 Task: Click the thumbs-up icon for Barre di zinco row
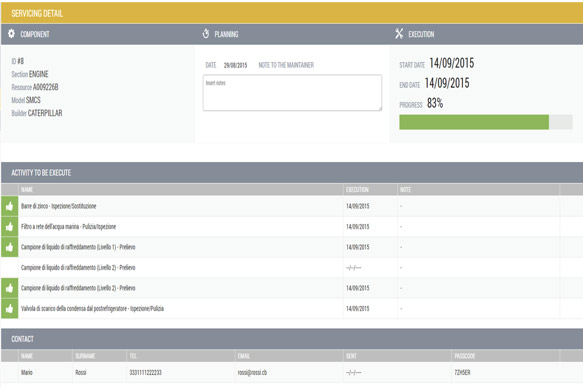click(x=10, y=206)
